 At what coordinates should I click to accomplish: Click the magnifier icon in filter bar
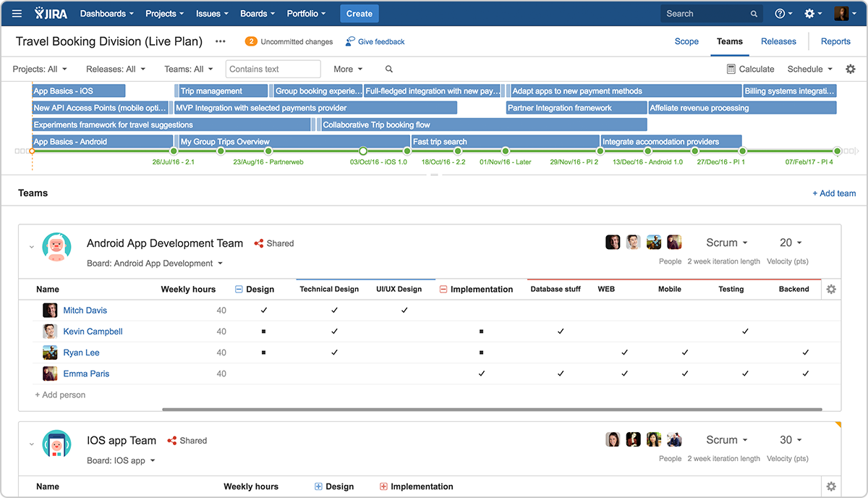tap(389, 69)
